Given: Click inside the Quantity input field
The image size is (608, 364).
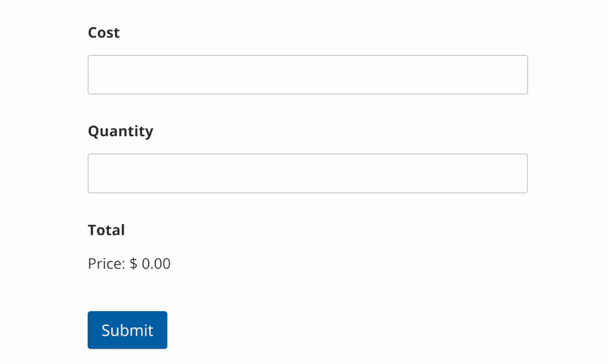Looking at the screenshot, I should click(307, 173).
